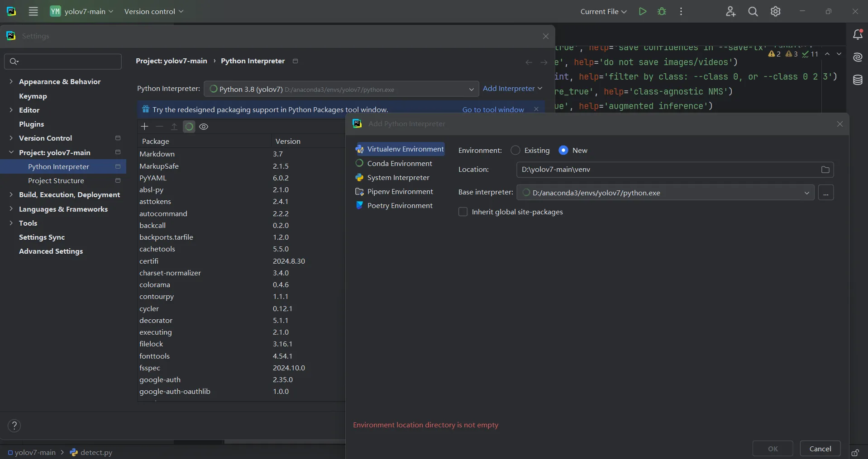Toggle the show early releases eye icon

(204, 127)
